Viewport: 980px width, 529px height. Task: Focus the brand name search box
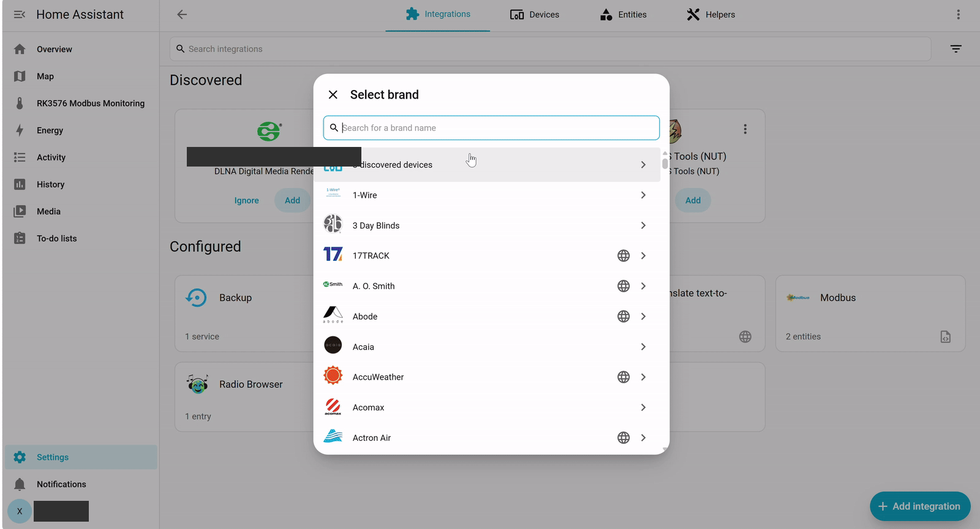click(x=491, y=128)
